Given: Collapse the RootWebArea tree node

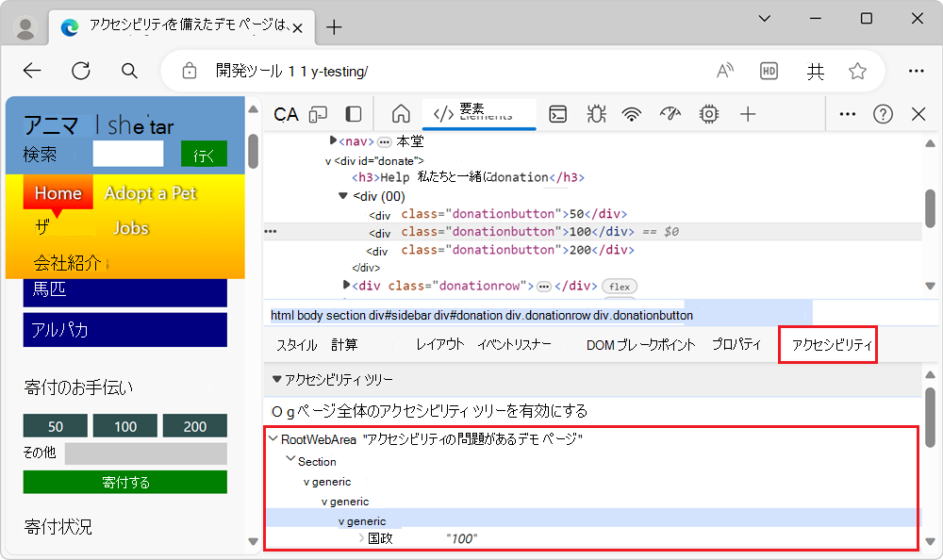Looking at the screenshot, I should pos(273,438).
